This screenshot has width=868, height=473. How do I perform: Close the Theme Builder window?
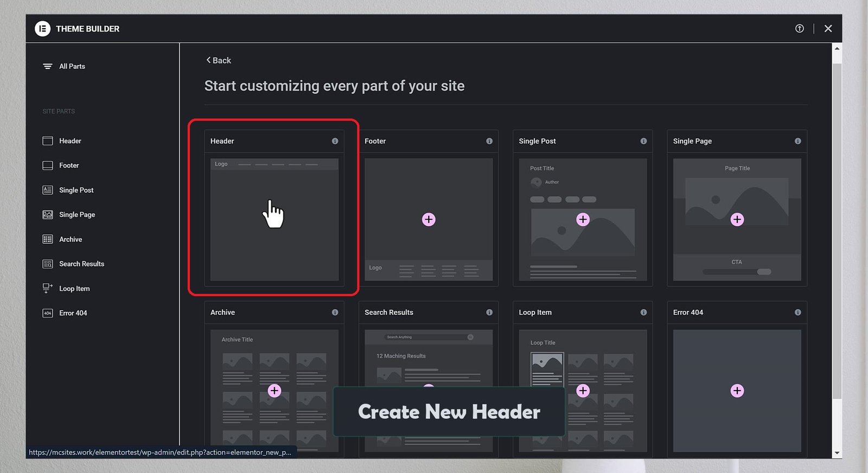click(x=828, y=29)
